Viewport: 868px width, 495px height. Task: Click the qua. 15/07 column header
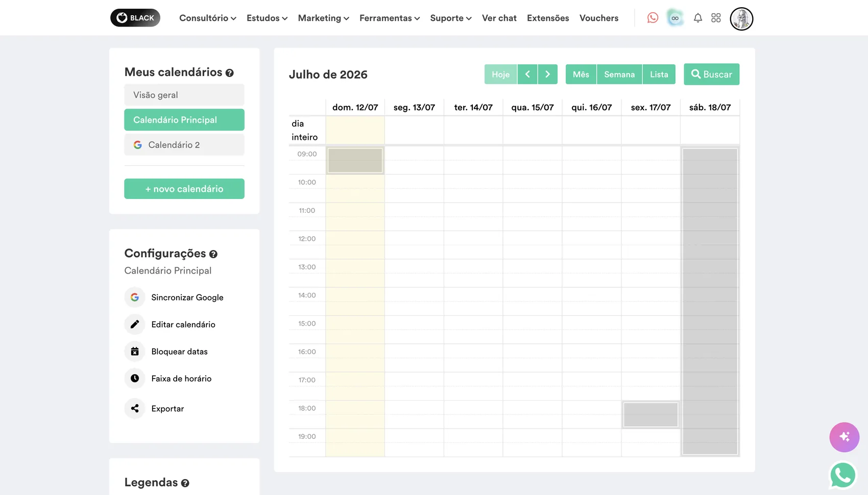pyautogui.click(x=533, y=107)
